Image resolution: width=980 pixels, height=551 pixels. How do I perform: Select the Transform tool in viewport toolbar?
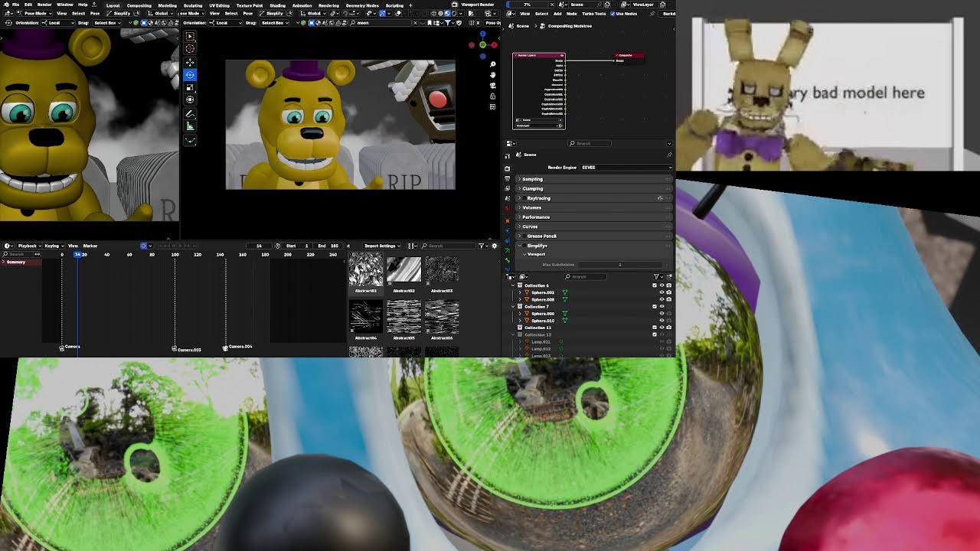(190, 99)
